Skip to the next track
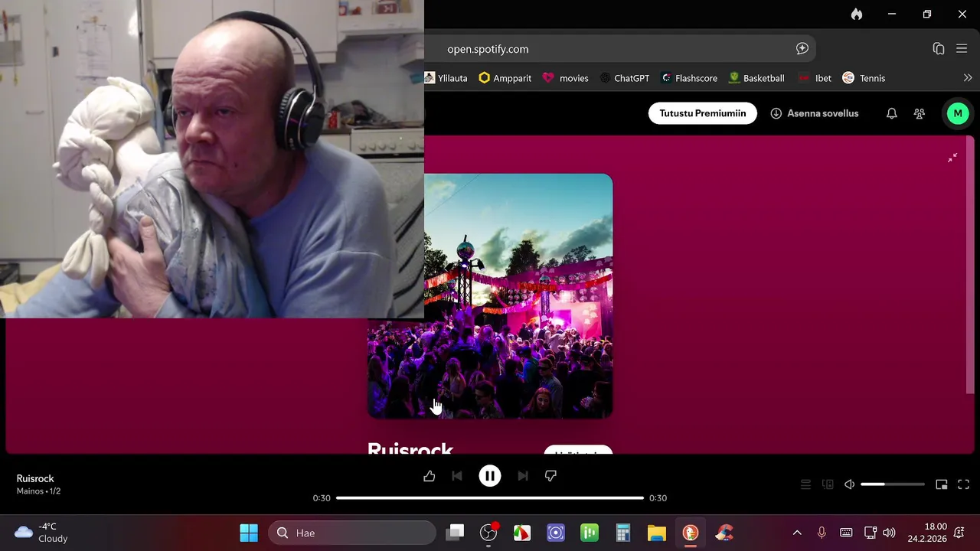 pos(523,476)
